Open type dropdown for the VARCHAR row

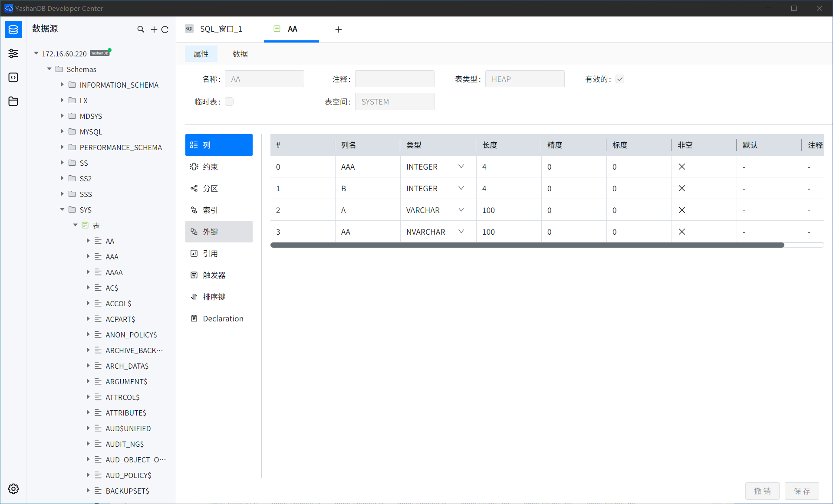[x=461, y=210]
